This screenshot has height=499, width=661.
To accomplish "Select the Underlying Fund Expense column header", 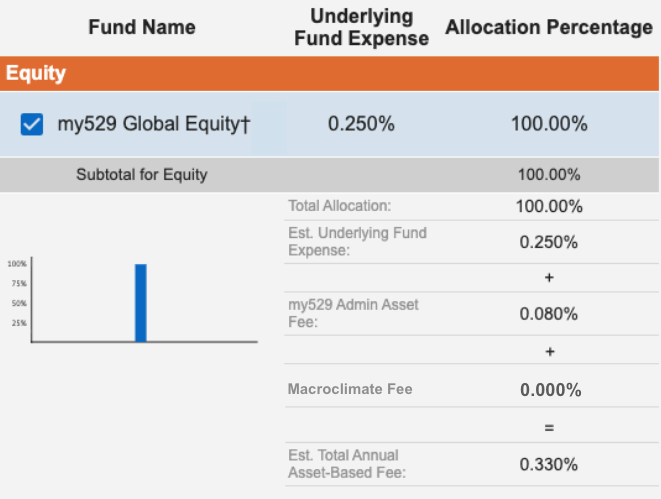I will click(x=362, y=27).
